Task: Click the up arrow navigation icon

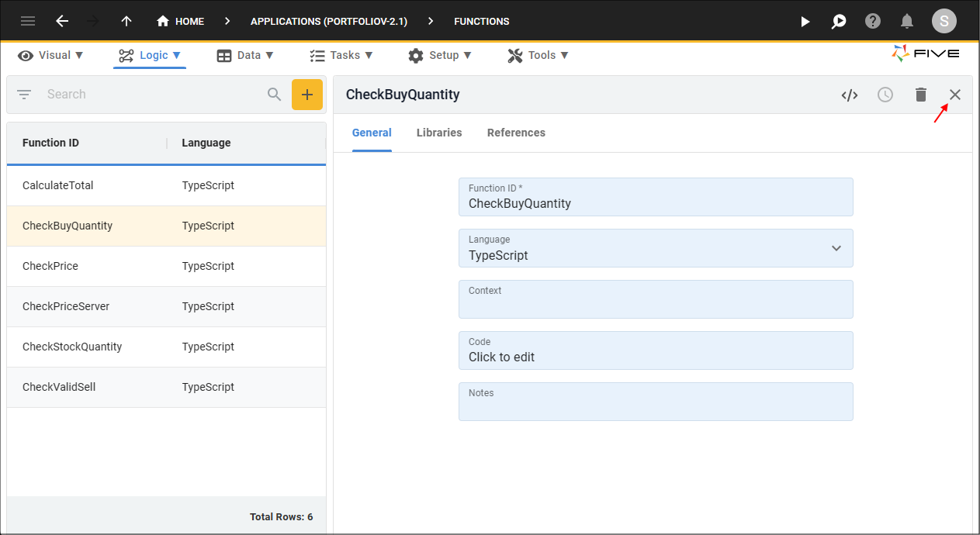Action: coord(126,21)
